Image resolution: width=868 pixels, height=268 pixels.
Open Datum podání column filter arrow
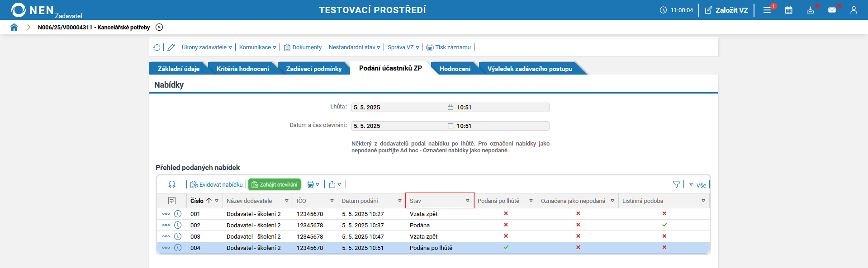tap(400, 201)
